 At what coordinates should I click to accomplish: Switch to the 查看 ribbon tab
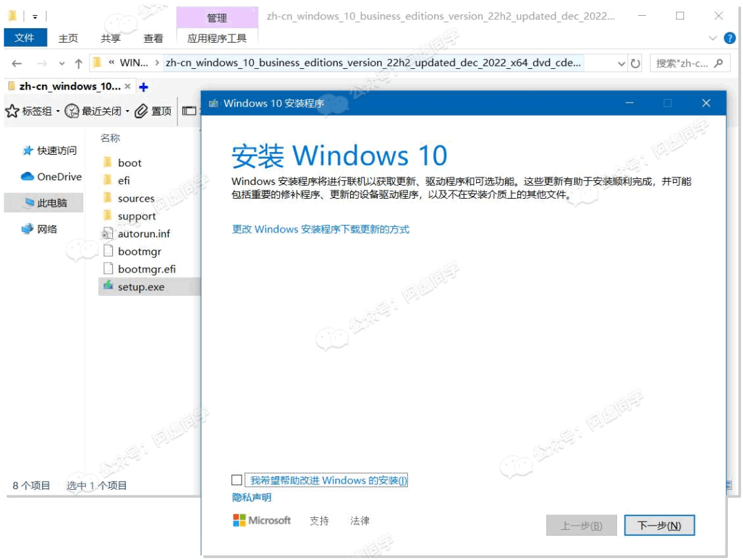pos(153,39)
